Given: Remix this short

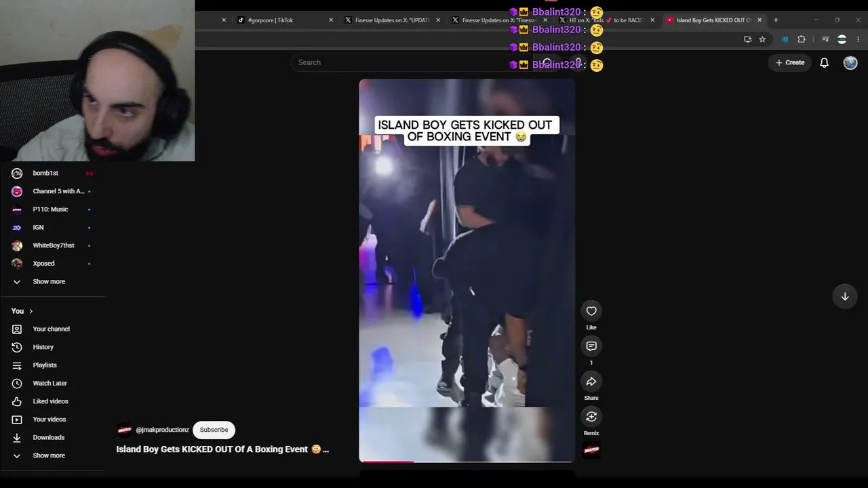Looking at the screenshot, I should (591, 417).
